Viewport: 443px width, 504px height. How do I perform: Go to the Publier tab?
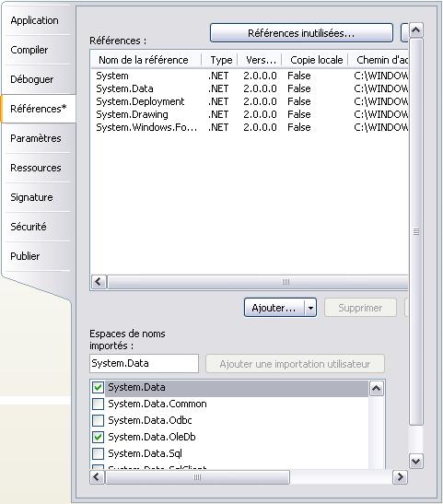click(26, 256)
